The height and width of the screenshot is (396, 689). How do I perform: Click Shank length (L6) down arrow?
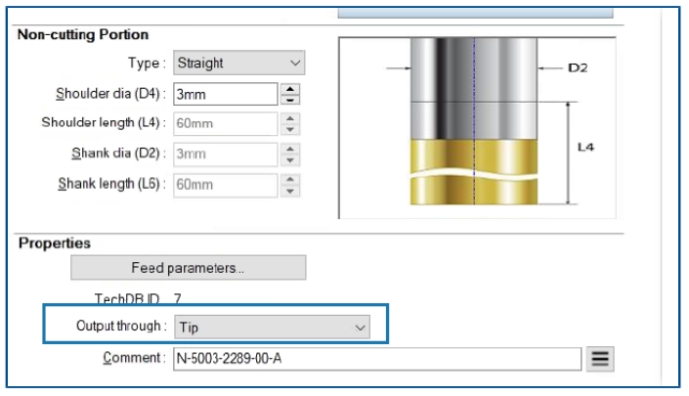[290, 191]
